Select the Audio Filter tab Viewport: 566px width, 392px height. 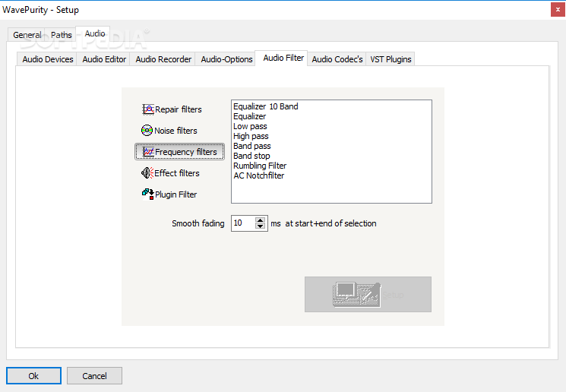pyautogui.click(x=283, y=58)
